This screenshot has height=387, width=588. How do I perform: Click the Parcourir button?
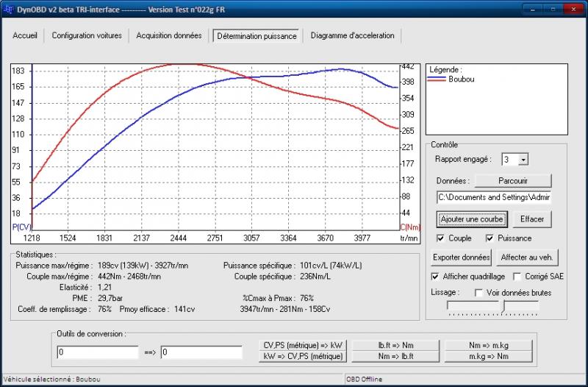click(x=513, y=180)
